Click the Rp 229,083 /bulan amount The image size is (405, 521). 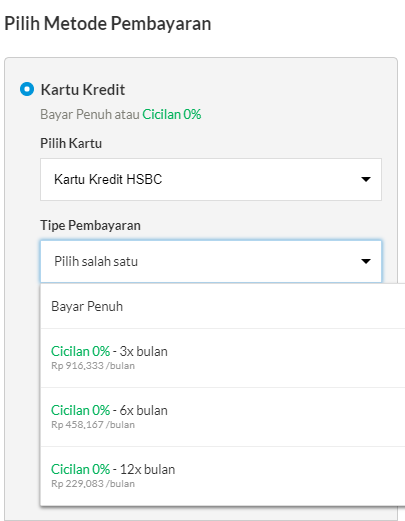(x=93, y=484)
